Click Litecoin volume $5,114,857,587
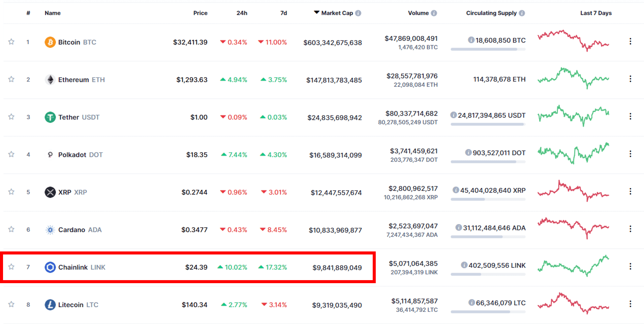 pyautogui.click(x=415, y=301)
